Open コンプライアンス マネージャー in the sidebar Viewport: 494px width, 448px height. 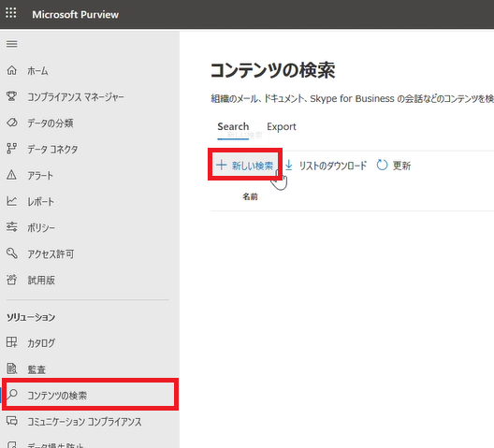(x=76, y=97)
